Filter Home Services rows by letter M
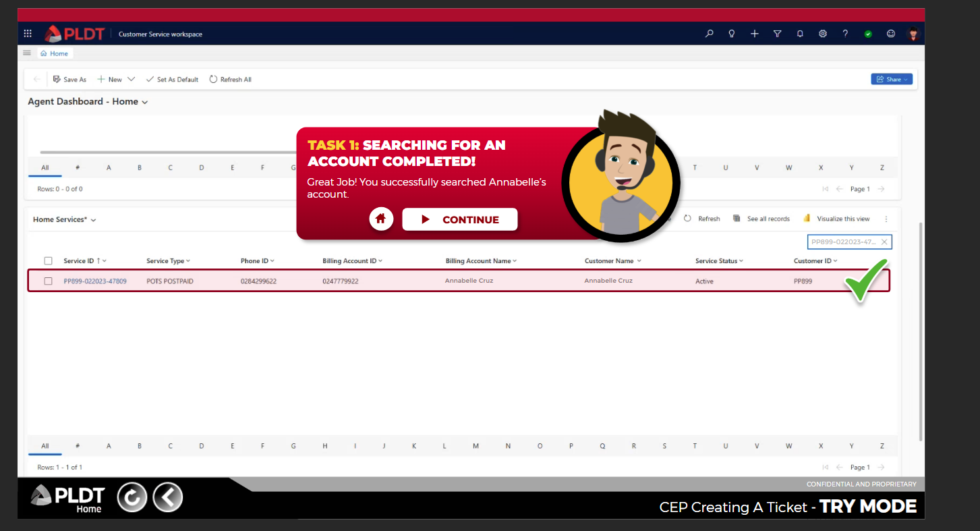 (x=475, y=446)
